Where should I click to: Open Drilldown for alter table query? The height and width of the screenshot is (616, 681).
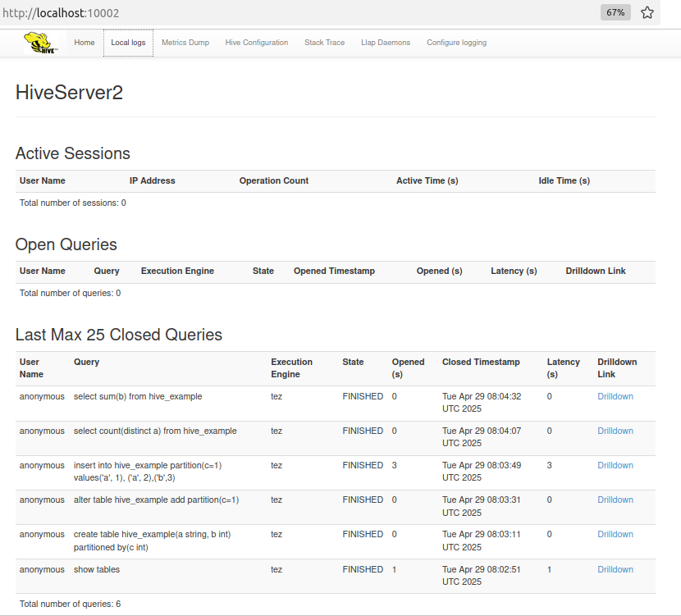coord(615,500)
